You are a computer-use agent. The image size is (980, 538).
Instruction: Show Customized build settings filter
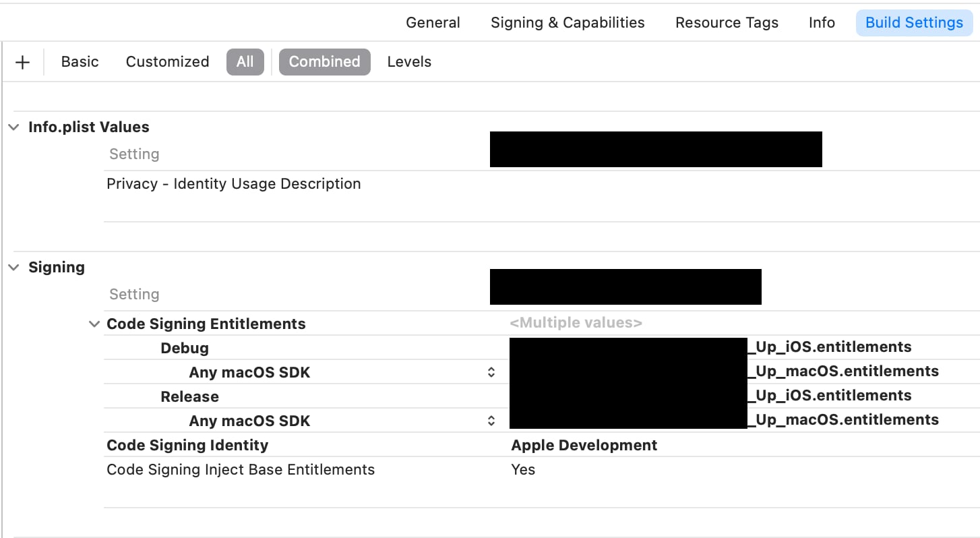(167, 61)
